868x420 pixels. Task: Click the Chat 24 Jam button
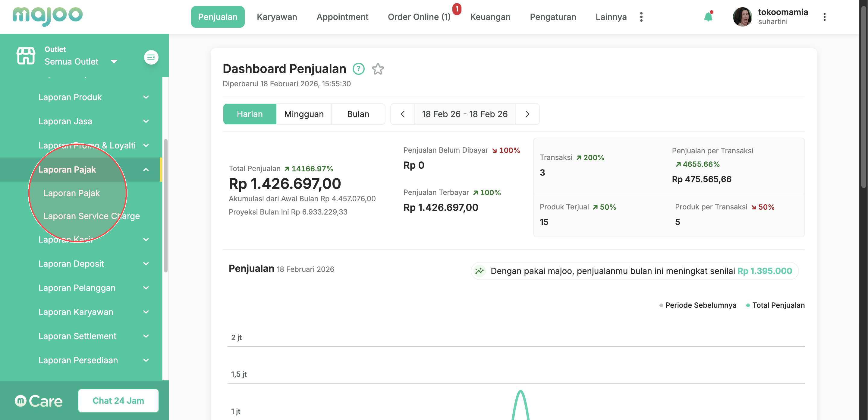[x=118, y=400]
